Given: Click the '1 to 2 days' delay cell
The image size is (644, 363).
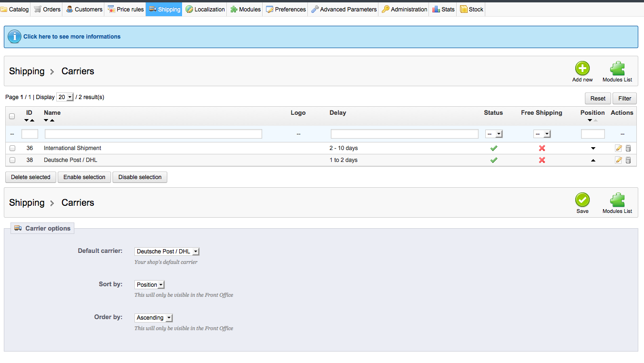Looking at the screenshot, I should click(344, 160).
